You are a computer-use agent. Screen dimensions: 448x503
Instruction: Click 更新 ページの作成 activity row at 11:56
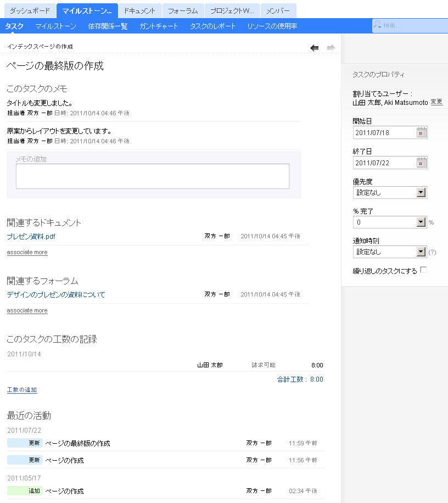[165, 460]
